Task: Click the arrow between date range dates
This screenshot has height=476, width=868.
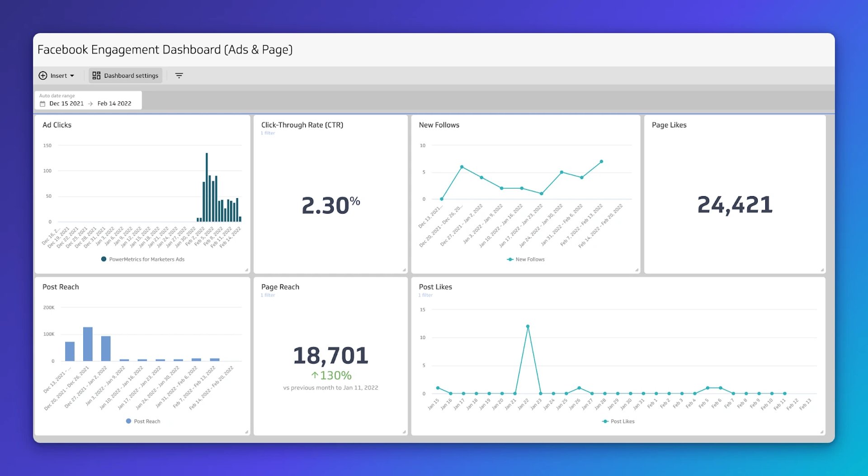Action: pyautogui.click(x=90, y=104)
